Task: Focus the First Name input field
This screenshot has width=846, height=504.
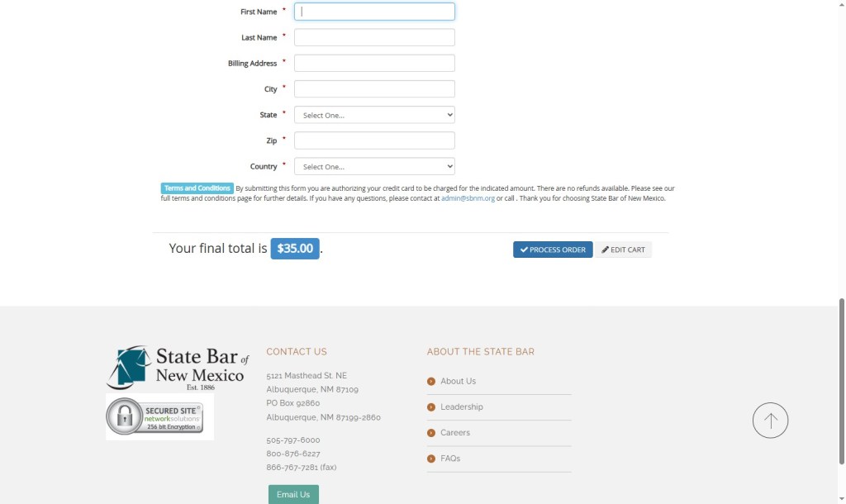Action: point(374,12)
